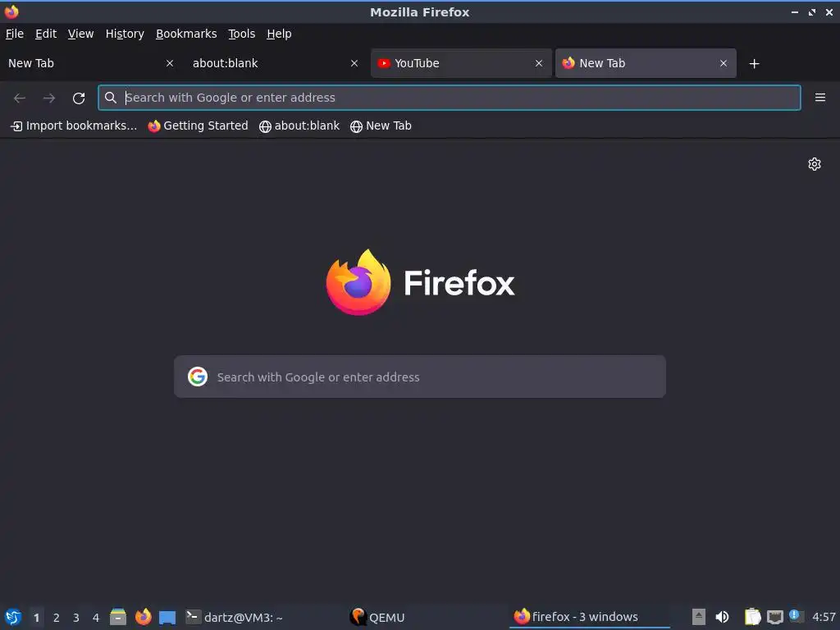Image resolution: width=840 pixels, height=630 pixels.
Task: Close the first New Tab tab
Action: 169,63
